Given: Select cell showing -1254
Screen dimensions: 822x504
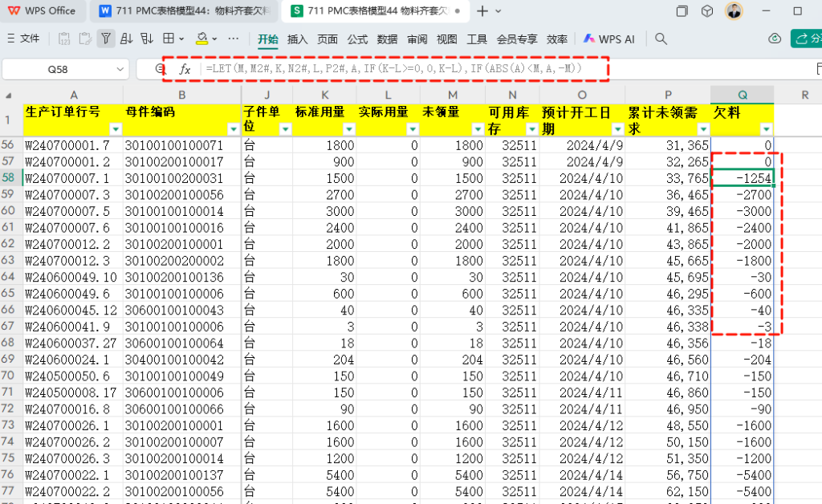Looking at the screenshot, I should 743,178.
